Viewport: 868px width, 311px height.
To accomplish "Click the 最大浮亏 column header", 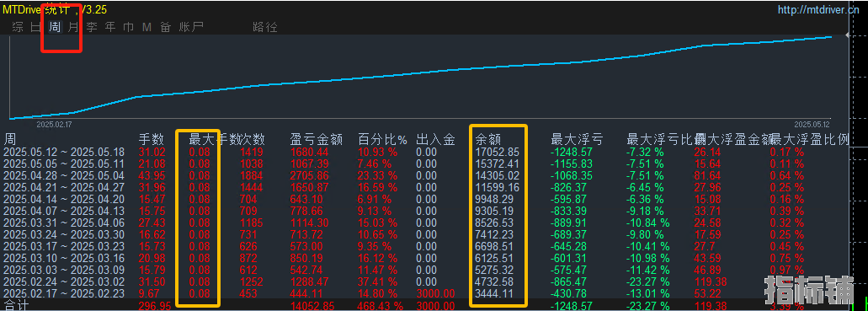I will point(577,139).
